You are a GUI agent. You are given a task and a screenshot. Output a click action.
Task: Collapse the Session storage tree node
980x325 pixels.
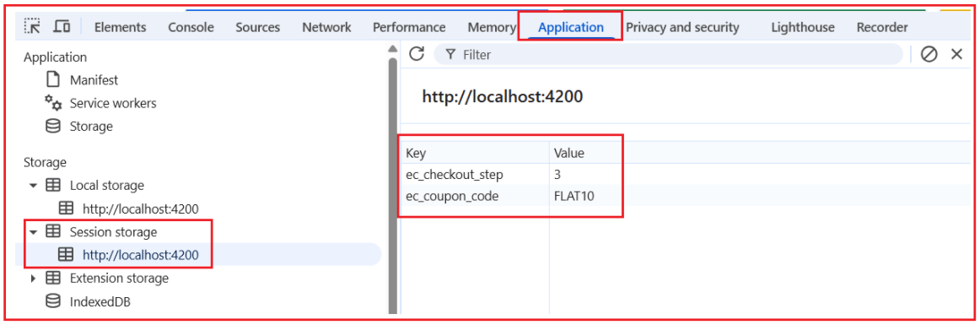pos(33,232)
